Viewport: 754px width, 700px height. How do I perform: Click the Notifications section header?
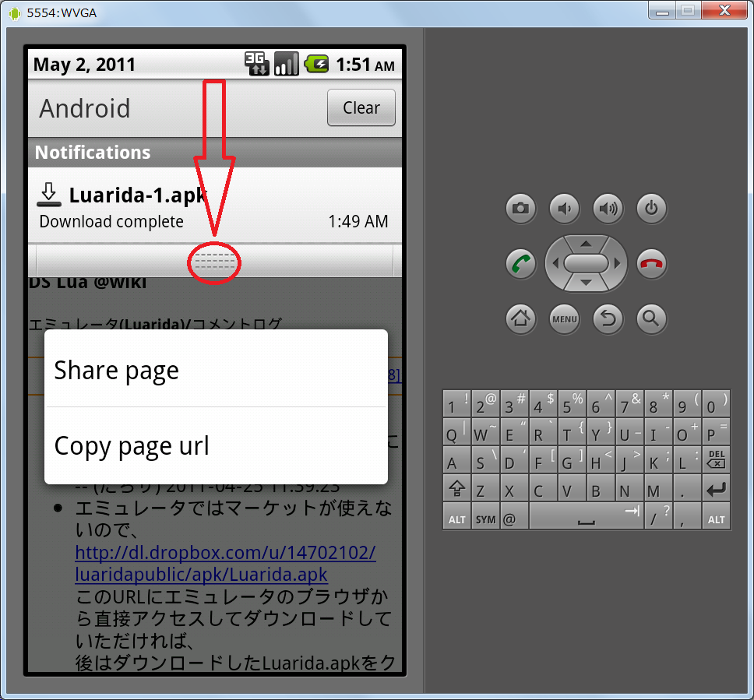[215, 153]
